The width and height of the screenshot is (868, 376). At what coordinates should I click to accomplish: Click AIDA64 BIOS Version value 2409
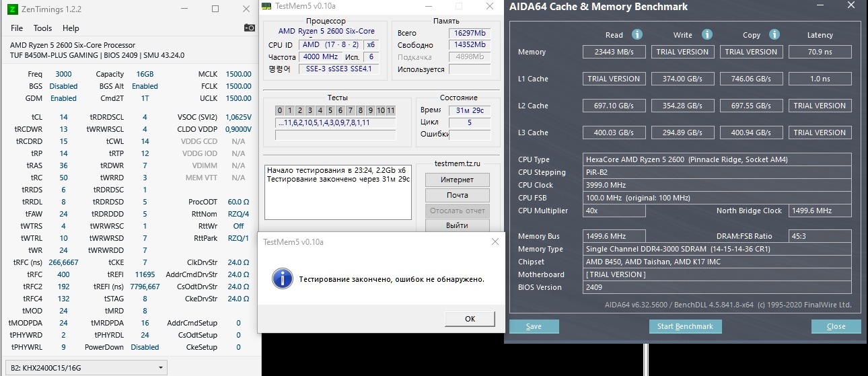coord(717,287)
